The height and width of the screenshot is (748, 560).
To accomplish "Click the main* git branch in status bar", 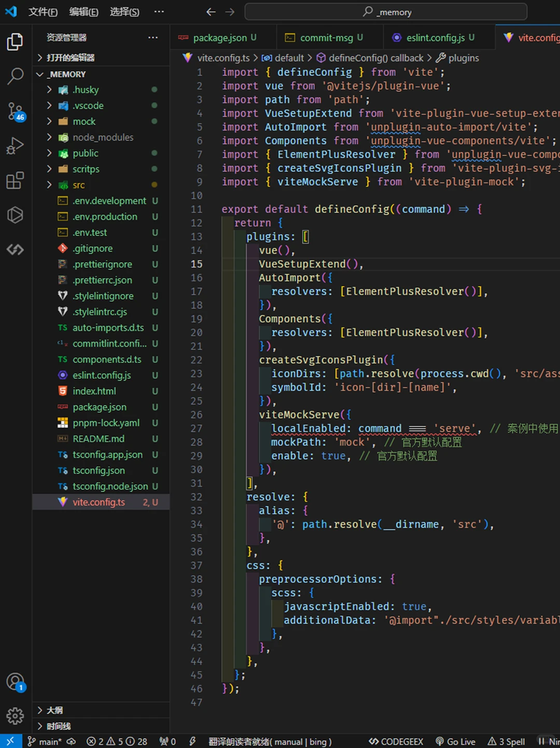I will (x=44, y=742).
